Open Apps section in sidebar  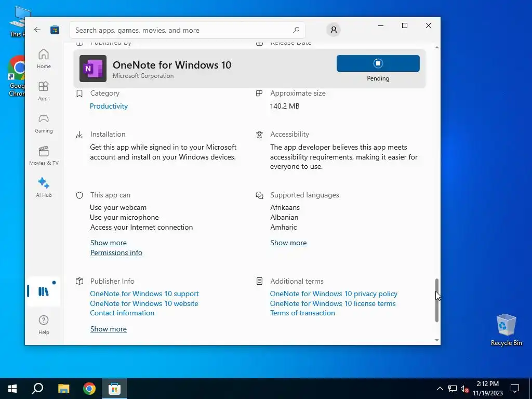[x=44, y=91]
